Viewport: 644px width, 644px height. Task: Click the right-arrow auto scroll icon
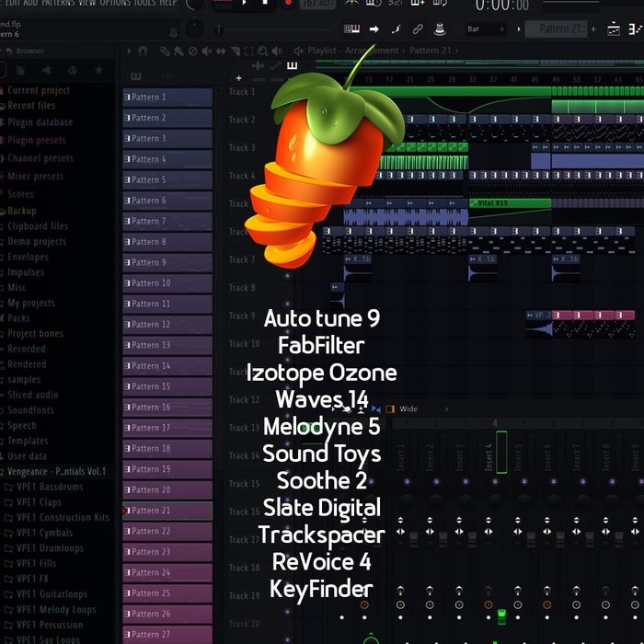[374, 29]
